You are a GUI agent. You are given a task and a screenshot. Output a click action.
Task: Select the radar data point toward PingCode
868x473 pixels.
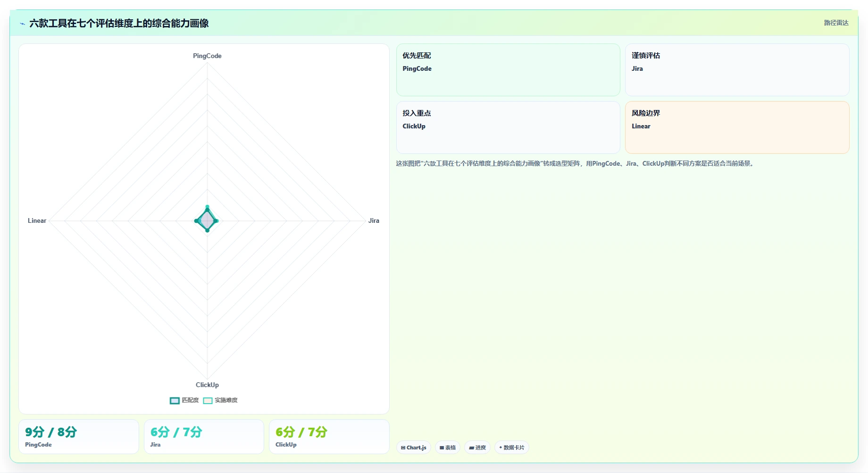tap(207, 207)
